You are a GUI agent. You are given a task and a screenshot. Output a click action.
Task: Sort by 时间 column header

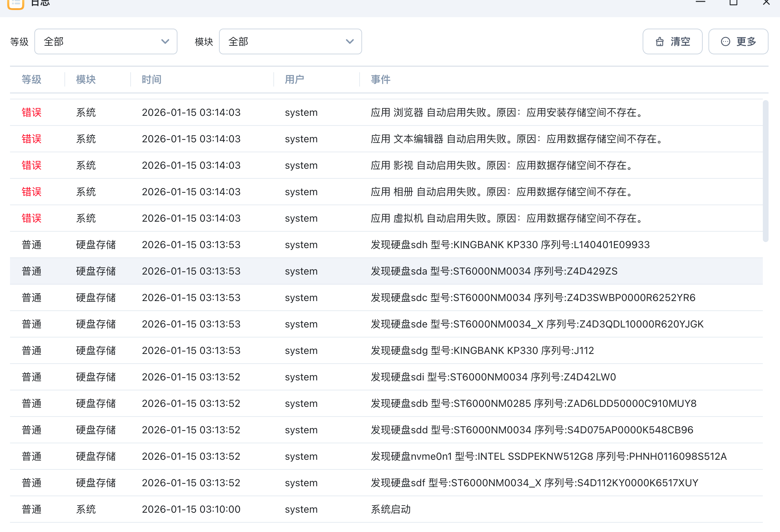click(x=151, y=79)
